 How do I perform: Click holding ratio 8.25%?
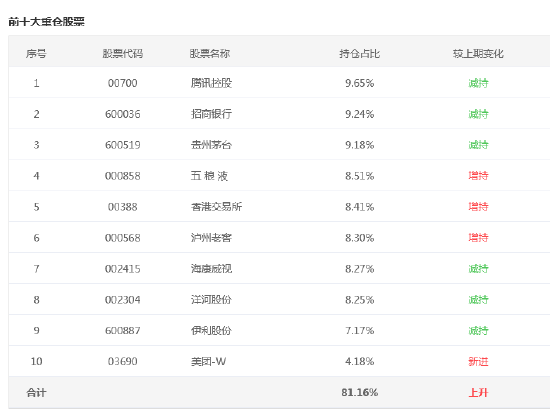[360, 299]
